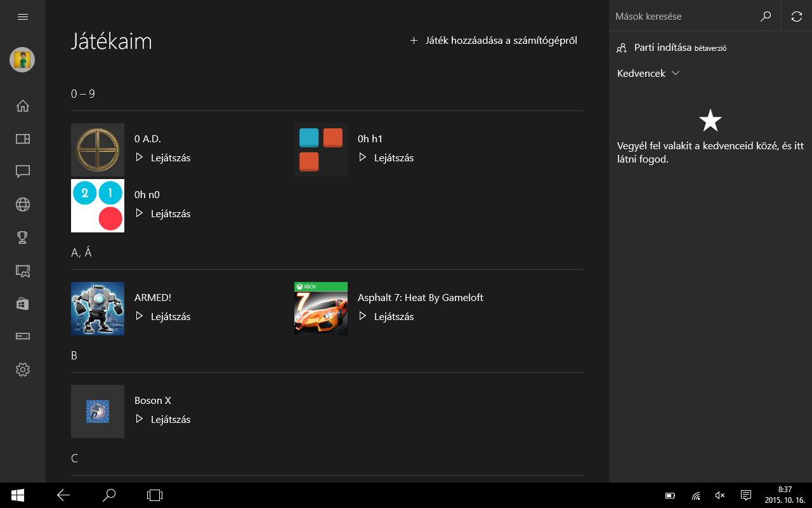The width and height of the screenshot is (812, 508).
Task: Click the A, Á section header
Action: (82, 253)
